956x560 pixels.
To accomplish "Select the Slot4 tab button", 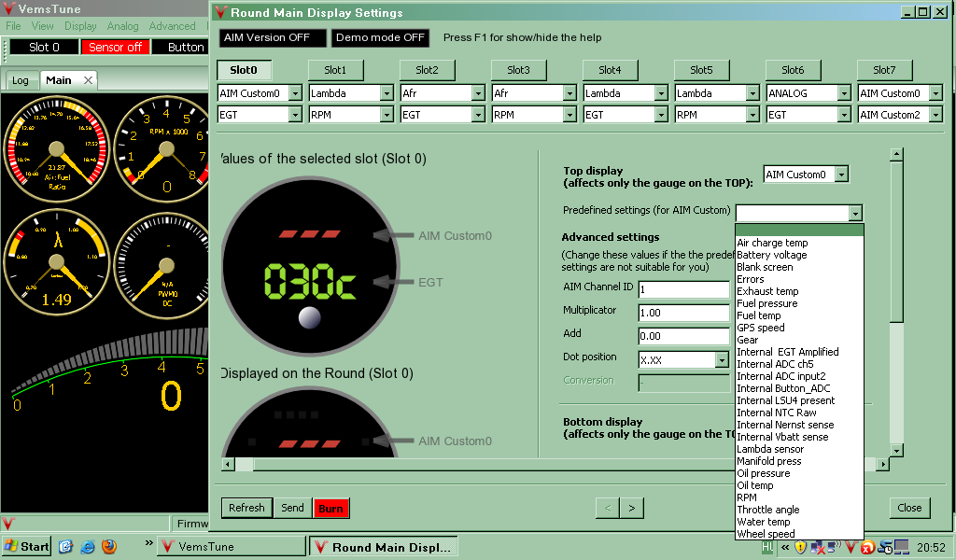I will 610,70.
